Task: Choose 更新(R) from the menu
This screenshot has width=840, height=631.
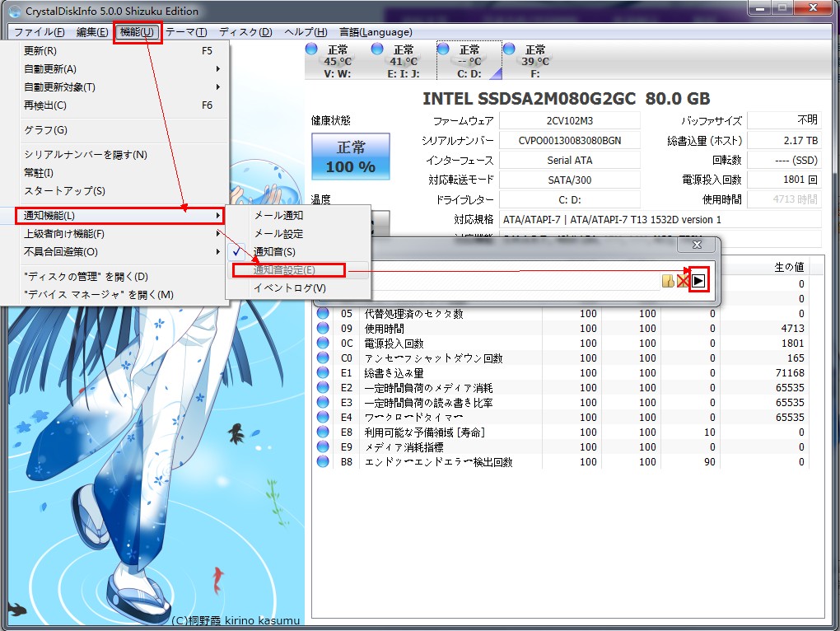Action: [118, 51]
